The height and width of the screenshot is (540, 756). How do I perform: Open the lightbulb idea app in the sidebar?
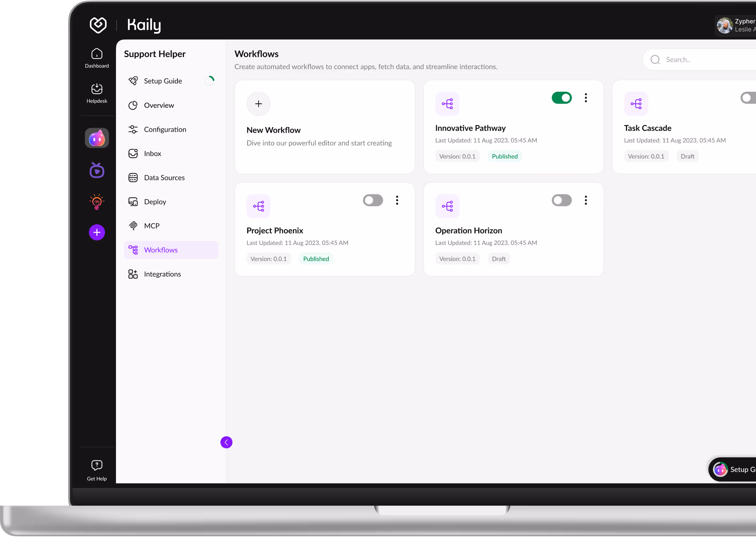click(97, 202)
